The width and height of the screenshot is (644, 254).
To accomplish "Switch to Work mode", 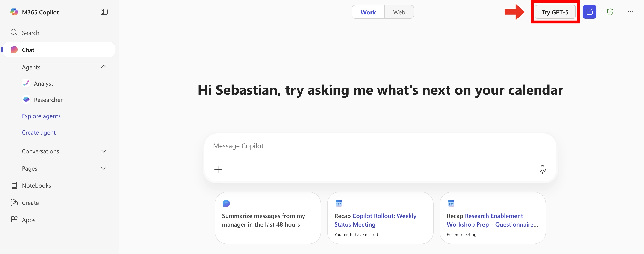I will click(368, 12).
